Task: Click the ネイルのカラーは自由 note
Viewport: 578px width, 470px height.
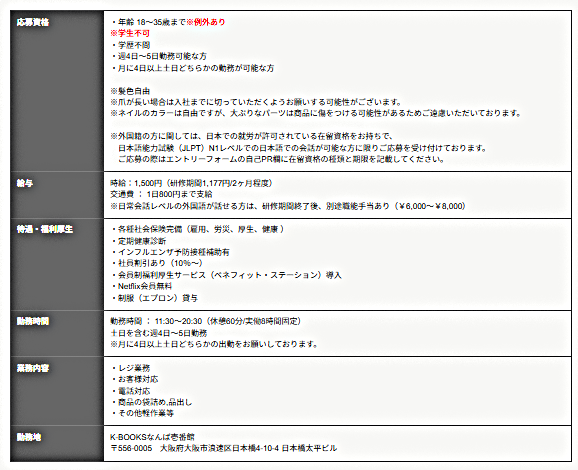Action: click(316, 113)
